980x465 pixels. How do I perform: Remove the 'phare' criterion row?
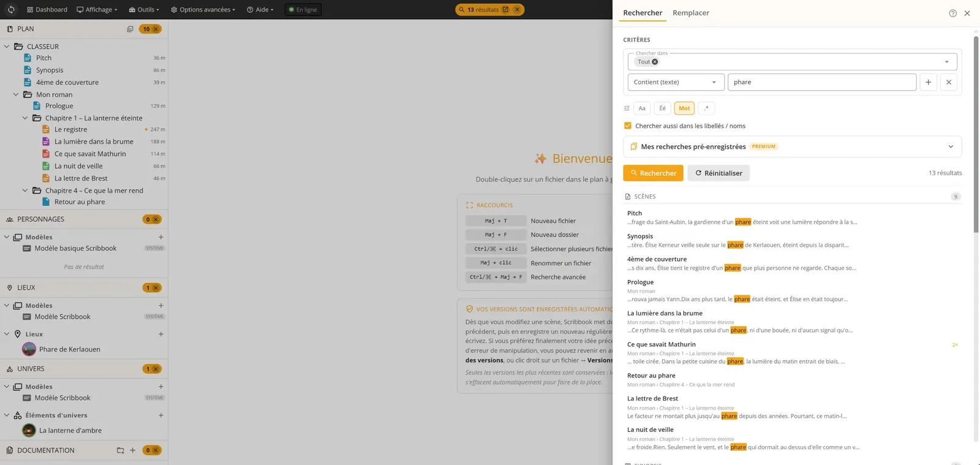coord(948,82)
